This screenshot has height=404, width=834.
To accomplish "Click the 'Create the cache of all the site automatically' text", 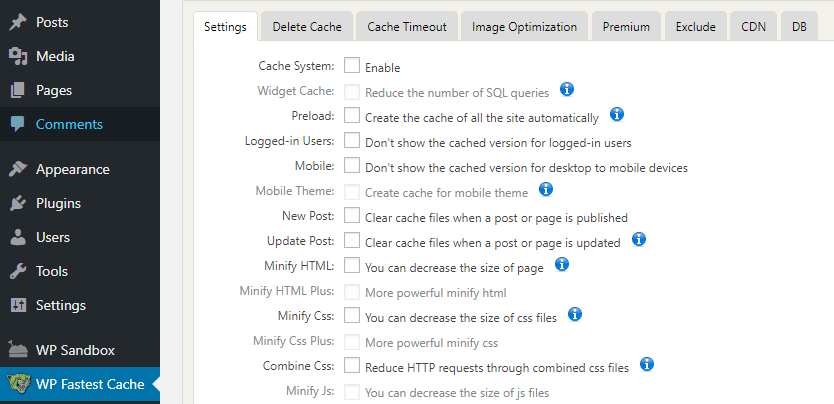I will 482,118.
